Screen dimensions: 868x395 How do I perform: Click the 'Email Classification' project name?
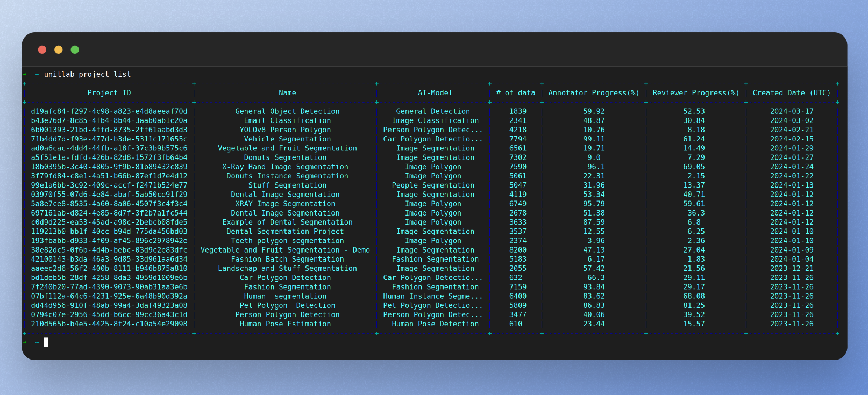[x=287, y=121]
